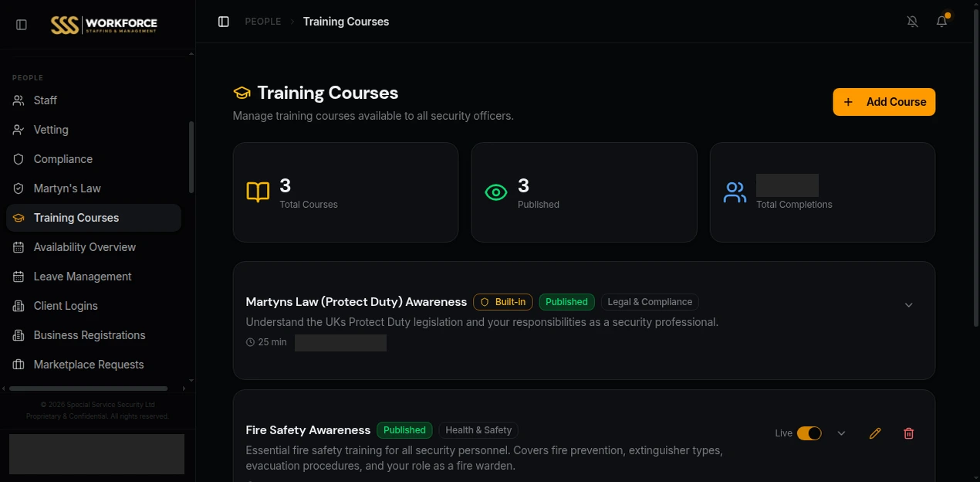Click the Compliance shield icon

tap(19, 159)
